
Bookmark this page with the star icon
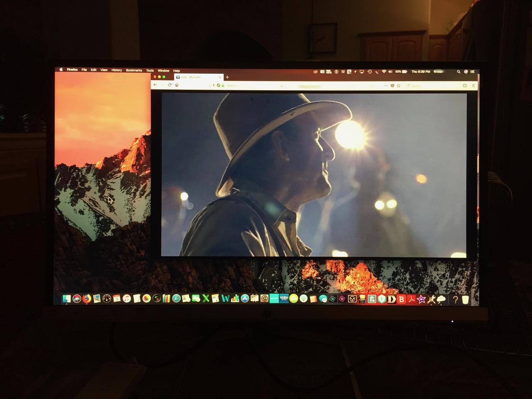point(399,86)
